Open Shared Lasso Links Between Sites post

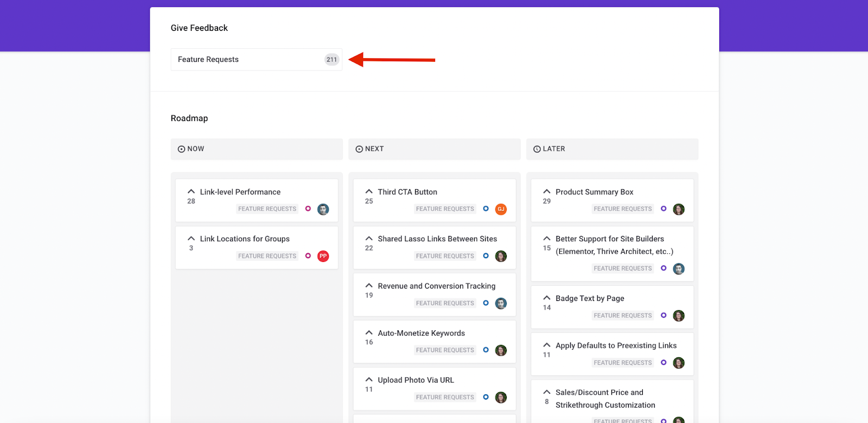[437, 239]
